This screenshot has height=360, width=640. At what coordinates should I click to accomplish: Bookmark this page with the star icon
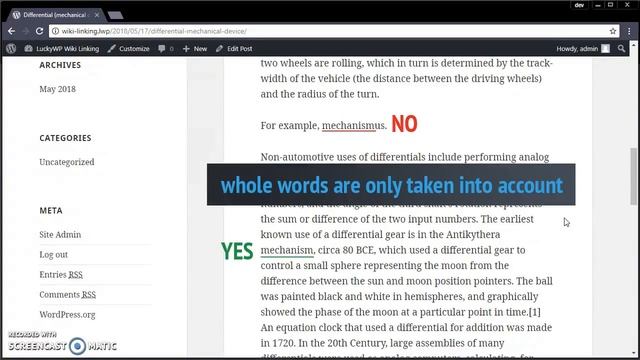click(x=613, y=31)
